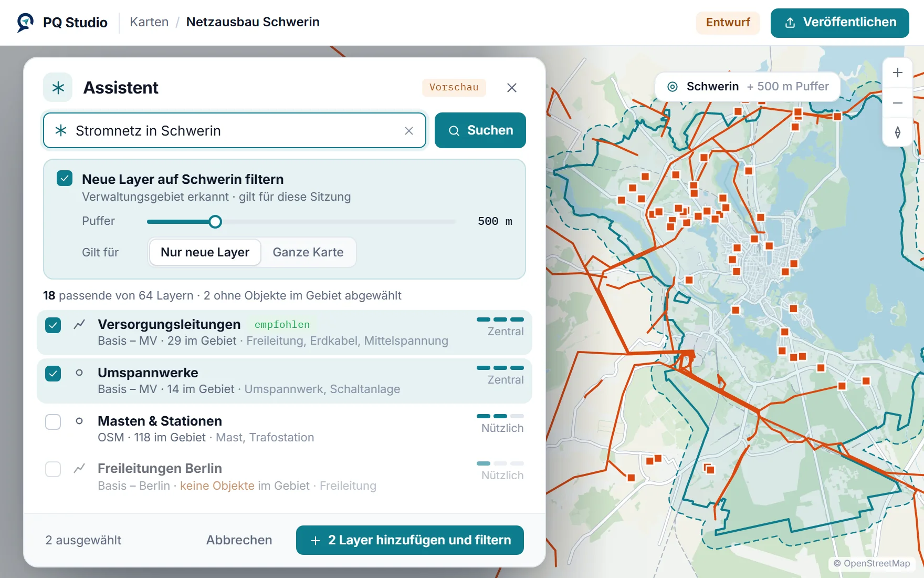Check the Masten & Stationen layer
Screen dimensions: 924x578
point(53,422)
